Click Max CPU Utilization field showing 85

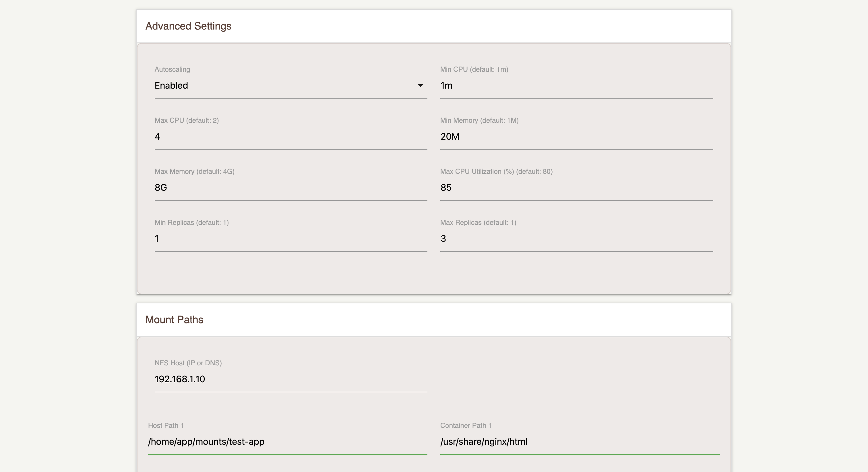tap(576, 188)
